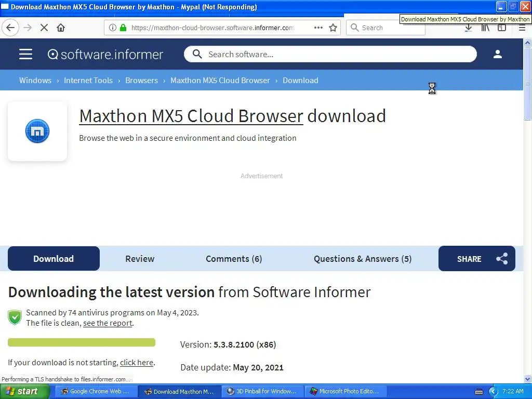Click 'Browse the web in a secure environment' tagline
Image resolution: width=532 pixels, height=399 pixels.
click(x=188, y=138)
